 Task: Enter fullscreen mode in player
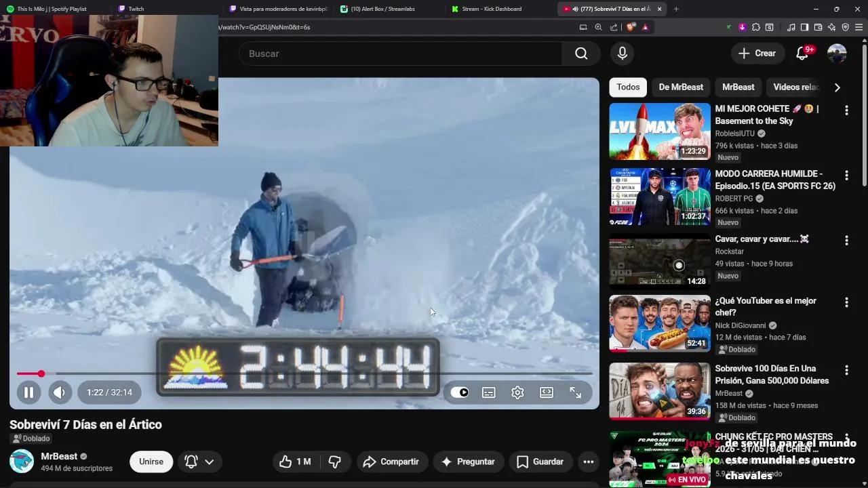pos(575,392)
